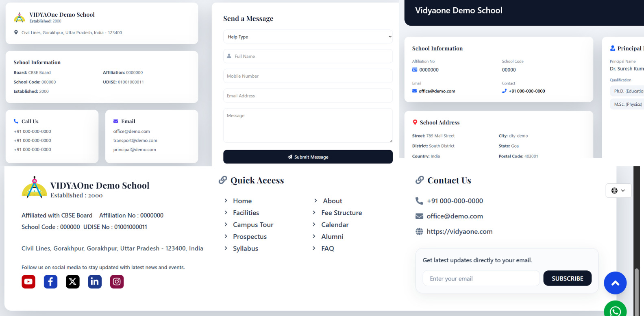The image size is (644, 316).
Task: Click 789 Mall Street address text
Action: click(x=440, y=136)
